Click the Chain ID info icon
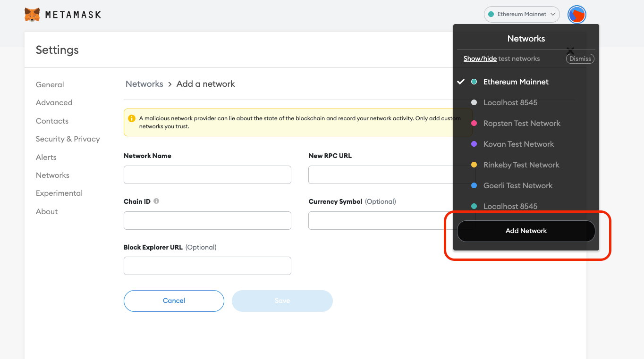Screen dimensions: 644x359 pyautogui.click(x=156, y=201)
